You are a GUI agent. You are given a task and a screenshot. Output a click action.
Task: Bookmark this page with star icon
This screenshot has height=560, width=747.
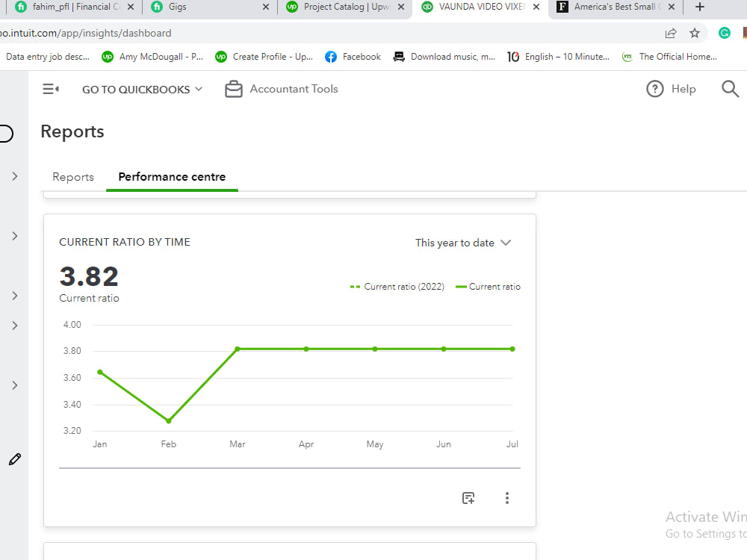click(695, 34)
